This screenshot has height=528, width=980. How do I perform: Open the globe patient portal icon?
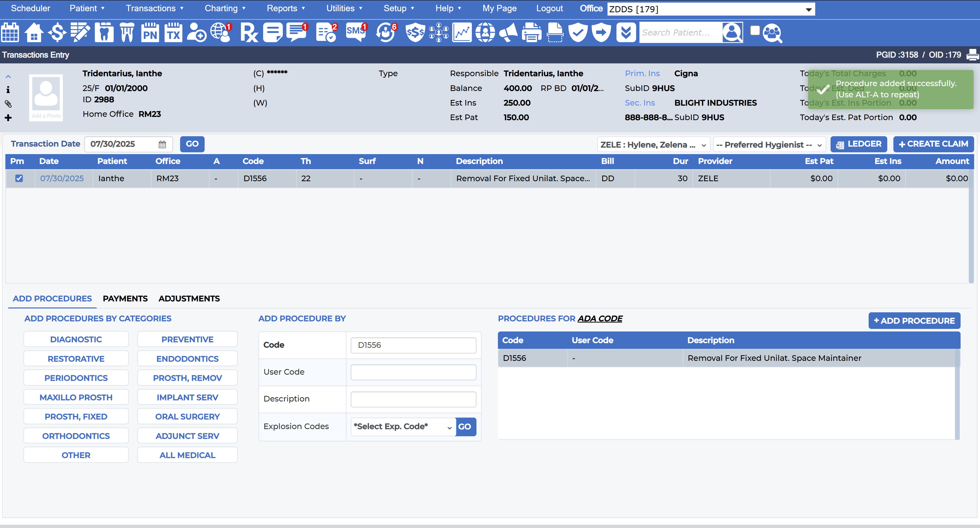[221, 33]
